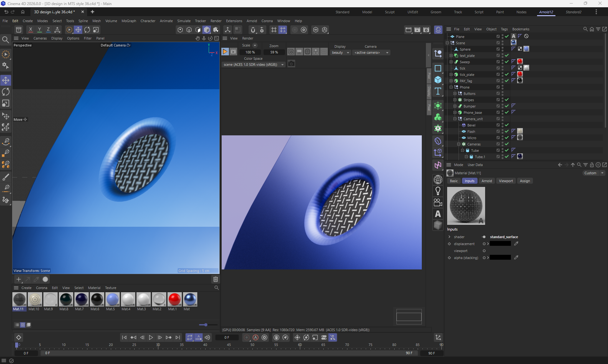Viewport: 608px width, 364px height.
Task: Click the Text spline tool icon
Action: (438, 91)
